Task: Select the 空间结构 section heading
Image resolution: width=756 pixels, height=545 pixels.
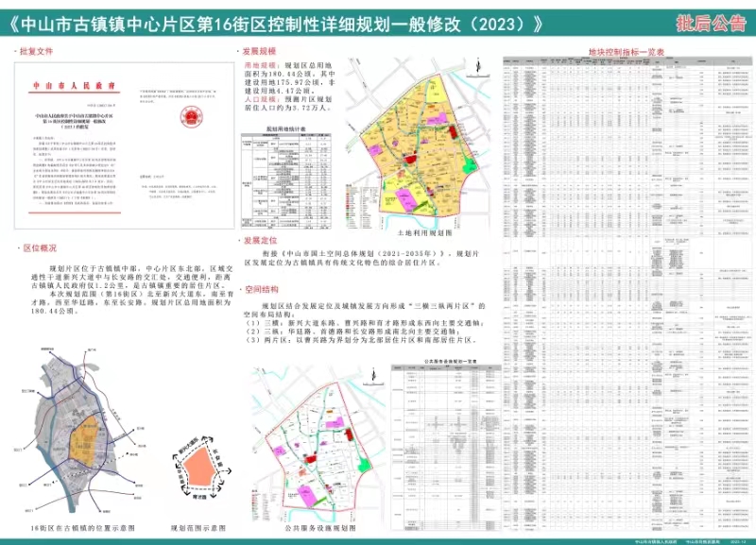Action: coord(262,289)
